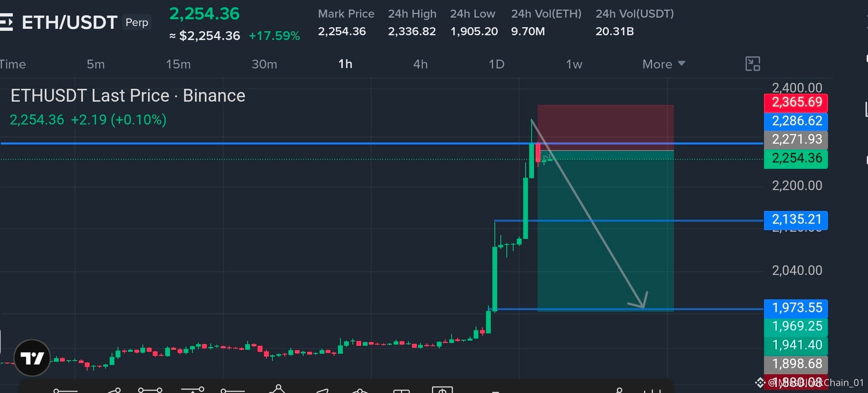
Task: Open the ETH/USDT pair selector
Action: coord(70,22)
